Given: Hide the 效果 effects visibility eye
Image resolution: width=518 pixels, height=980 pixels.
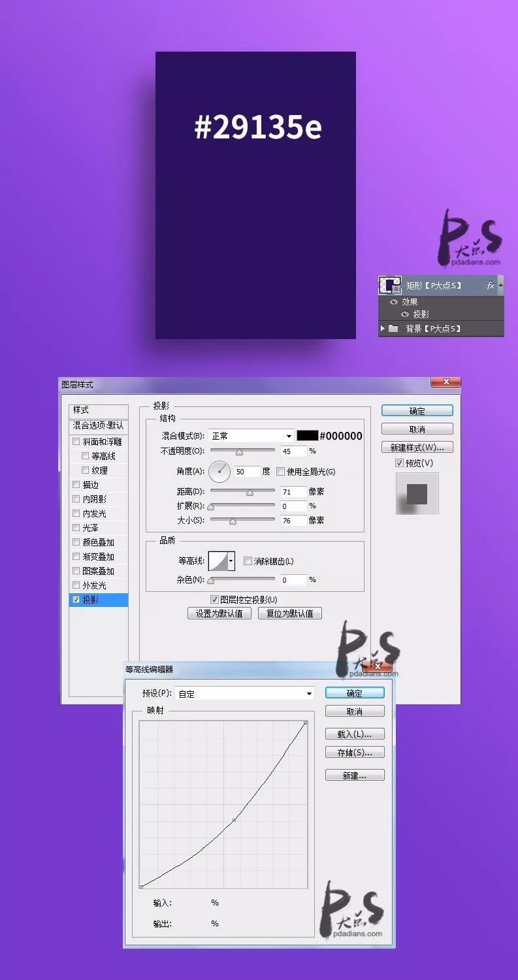Looking at the screenshot, I should coord(394,302).
